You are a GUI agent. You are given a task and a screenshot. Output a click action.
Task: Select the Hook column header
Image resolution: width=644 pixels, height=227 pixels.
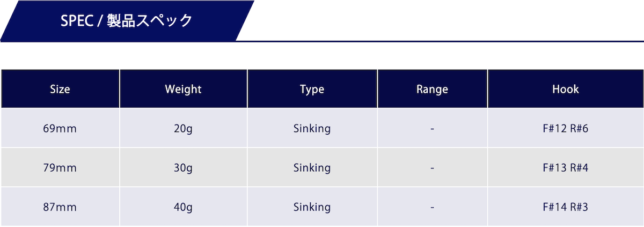(x=566, y=89)
